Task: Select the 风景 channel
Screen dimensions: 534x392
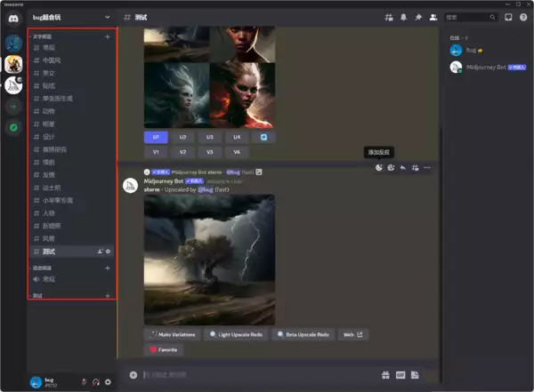Action: click(x=71, y=238)
